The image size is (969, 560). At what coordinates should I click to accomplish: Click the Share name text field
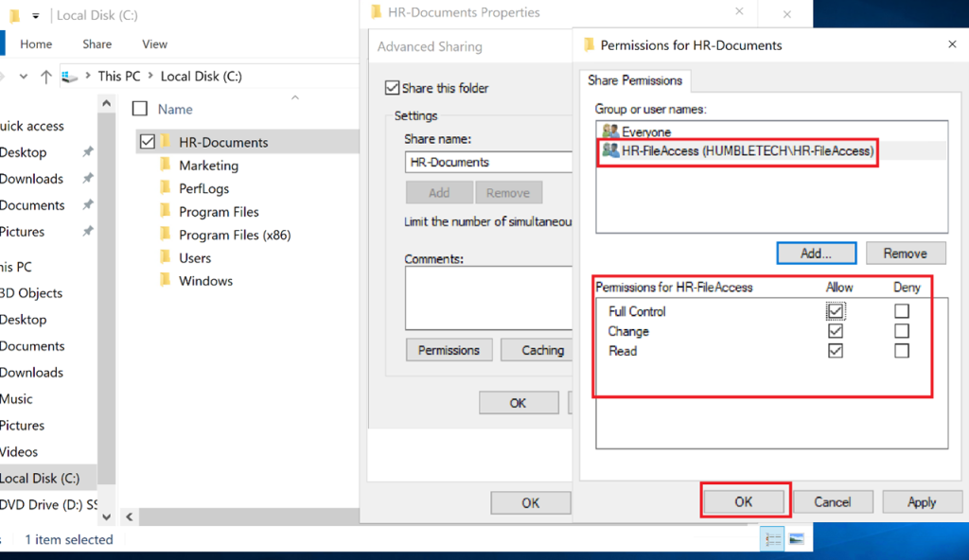[487, 162]
